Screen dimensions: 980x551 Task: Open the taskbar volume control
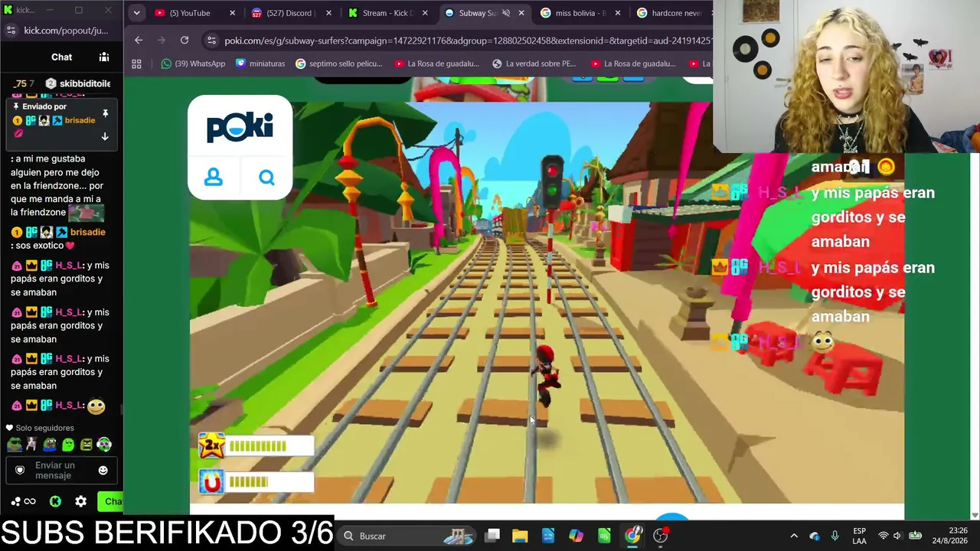pyautogui.click(x=897, y=536)
